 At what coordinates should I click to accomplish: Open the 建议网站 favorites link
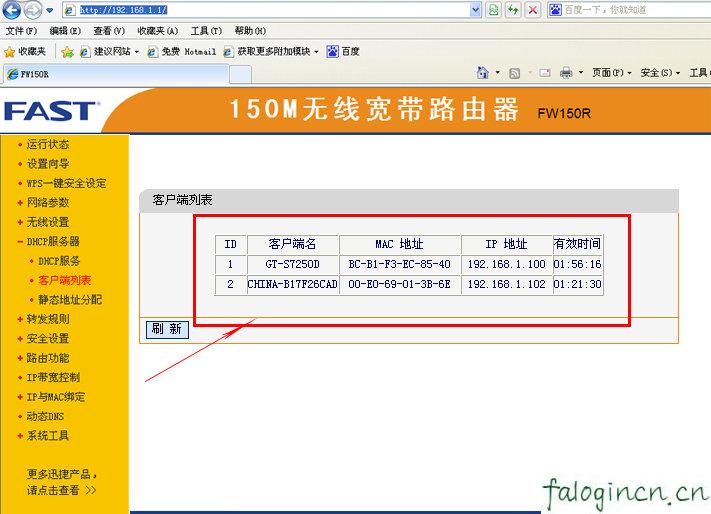click(x=110, y=52)
